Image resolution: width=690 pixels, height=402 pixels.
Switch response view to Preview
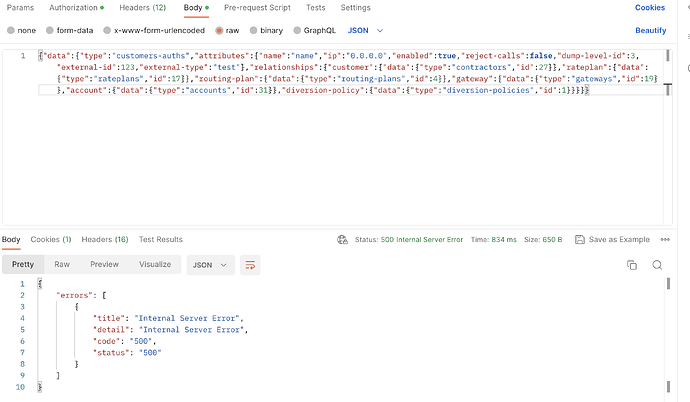pos(104,264)
